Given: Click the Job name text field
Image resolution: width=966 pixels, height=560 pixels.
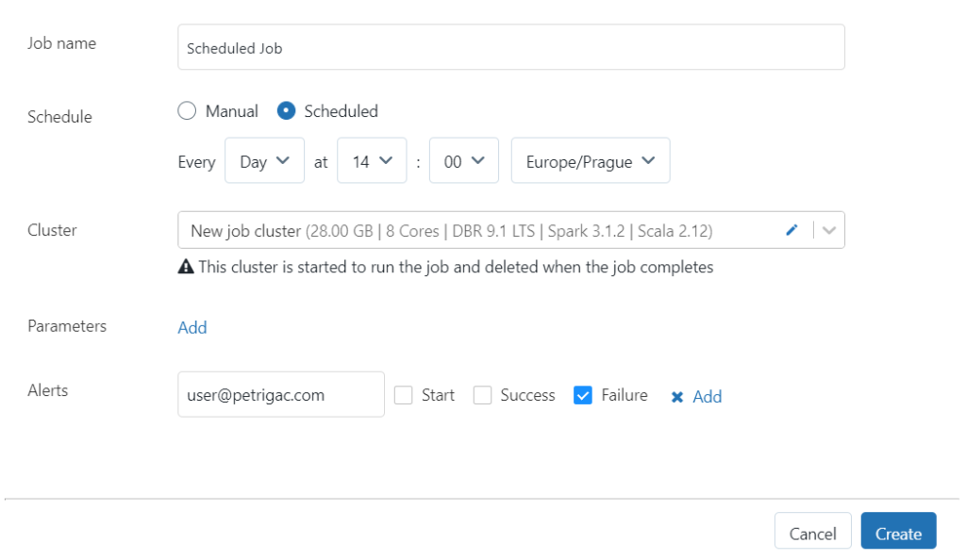Looking at the screenshot, I should (510, 47).
